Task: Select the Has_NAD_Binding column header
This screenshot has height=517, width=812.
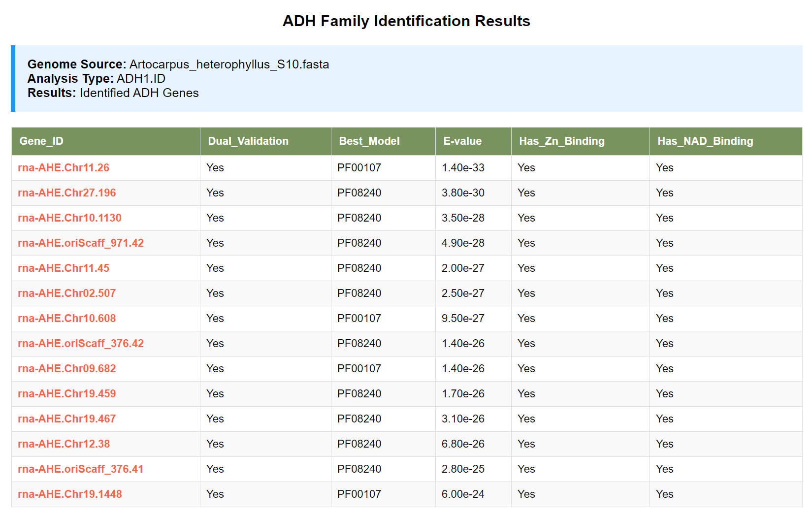Action: [x=705, y=141]
